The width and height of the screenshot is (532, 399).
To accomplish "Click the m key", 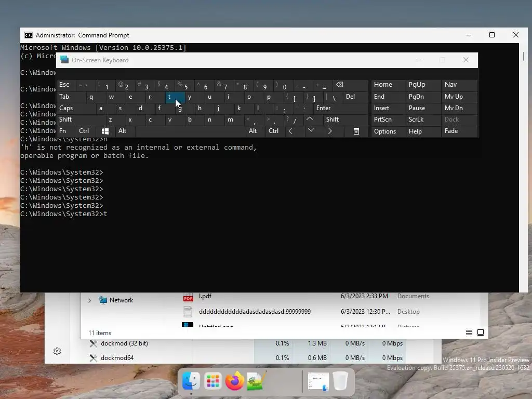I will point(234,119).
